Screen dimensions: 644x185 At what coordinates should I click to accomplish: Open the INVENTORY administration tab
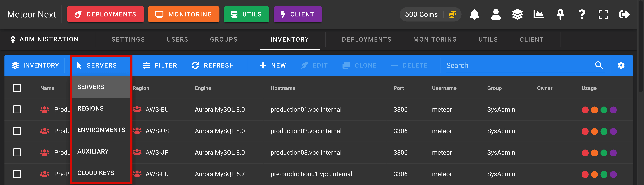290,39
